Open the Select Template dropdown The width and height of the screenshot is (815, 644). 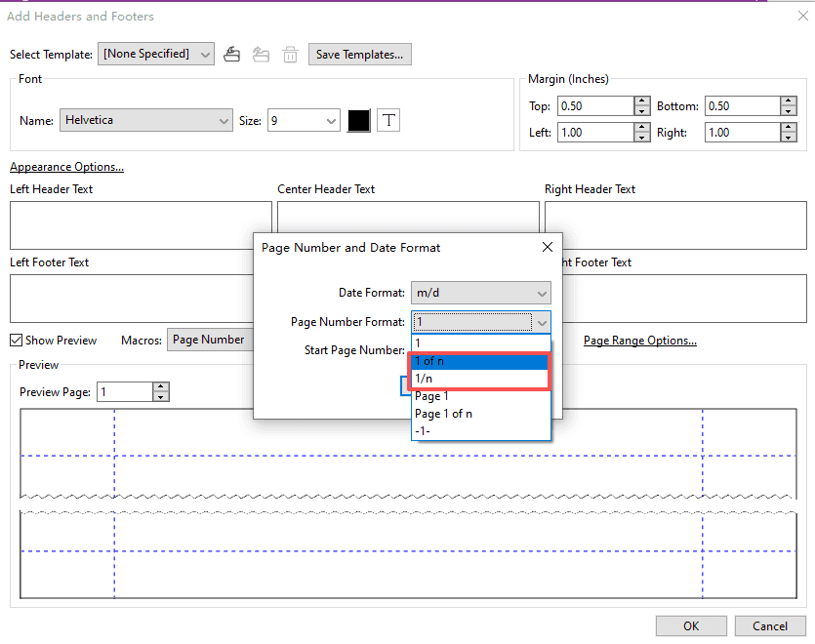tap(156, 54)
